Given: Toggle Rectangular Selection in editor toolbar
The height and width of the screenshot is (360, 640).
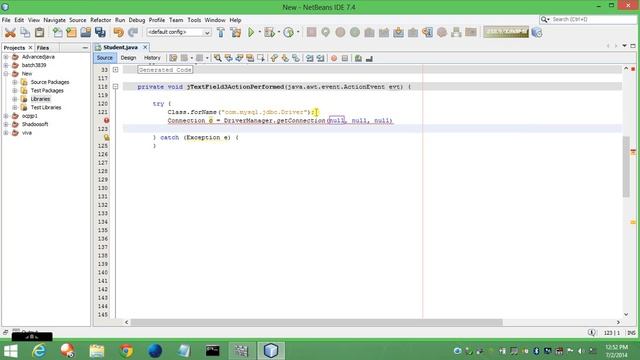Looking at the screenshot, I should click(261, 58).
